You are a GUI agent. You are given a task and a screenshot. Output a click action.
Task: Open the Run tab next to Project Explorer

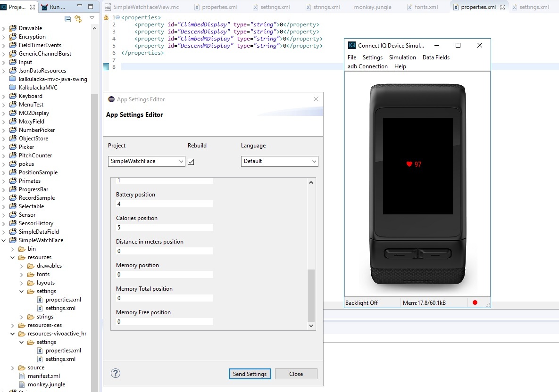coord(53,7)
